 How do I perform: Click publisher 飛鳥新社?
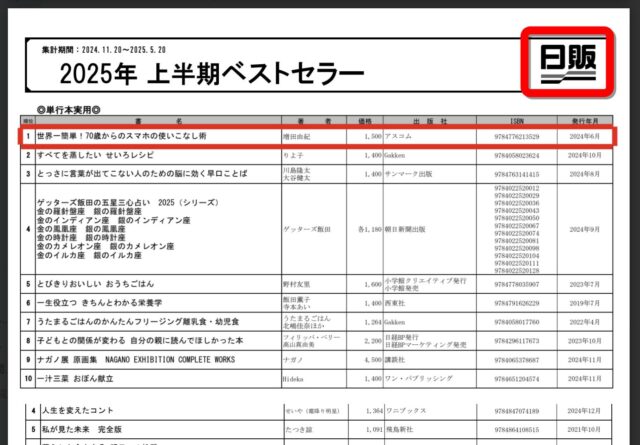tap(400, 429)
